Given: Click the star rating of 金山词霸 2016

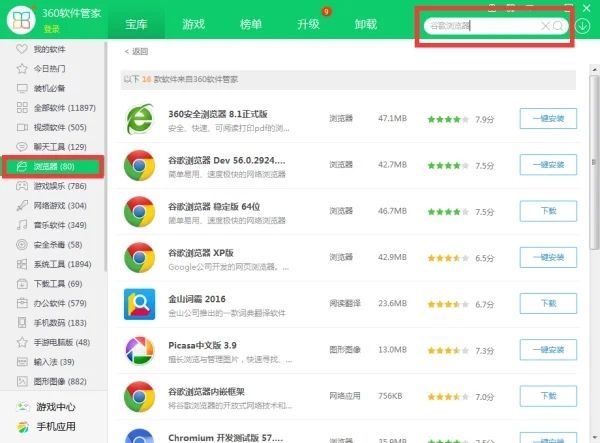Looking at the screenshot, I should click(x=448, y=305).
